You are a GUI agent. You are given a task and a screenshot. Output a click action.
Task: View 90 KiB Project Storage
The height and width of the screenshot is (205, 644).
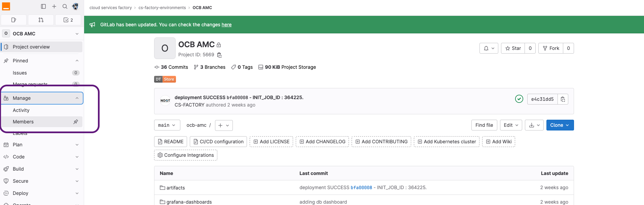click(x=287, y=67)
